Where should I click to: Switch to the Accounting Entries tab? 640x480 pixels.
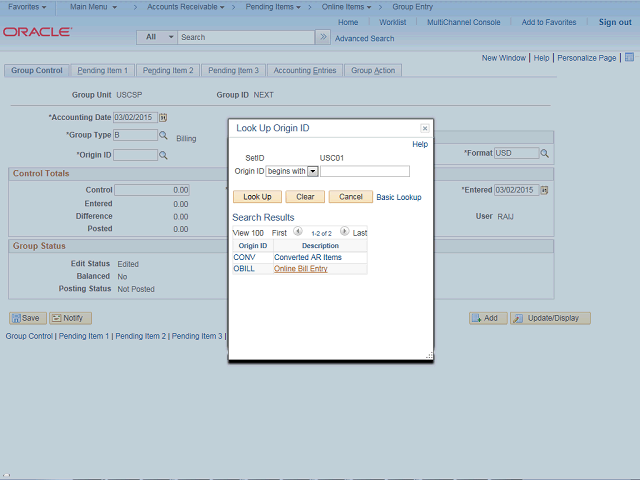click(x=306, y=71)
